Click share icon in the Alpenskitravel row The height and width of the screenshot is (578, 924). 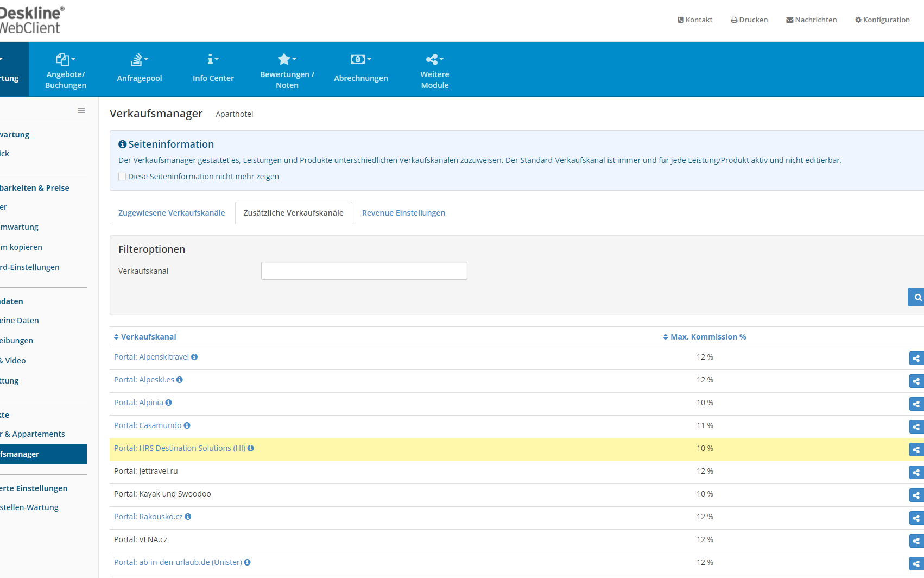pos(916,359)
